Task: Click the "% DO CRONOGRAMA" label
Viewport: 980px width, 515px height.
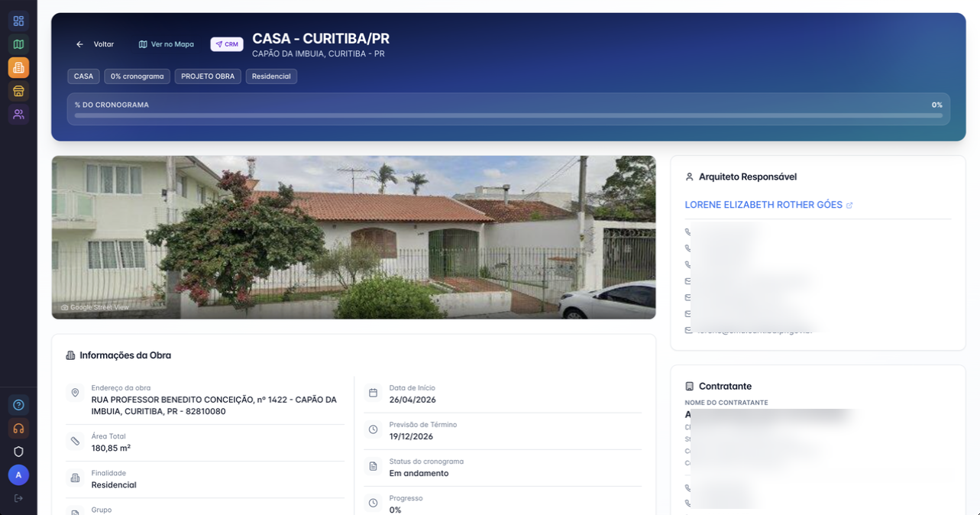Action: pos(112,105)
